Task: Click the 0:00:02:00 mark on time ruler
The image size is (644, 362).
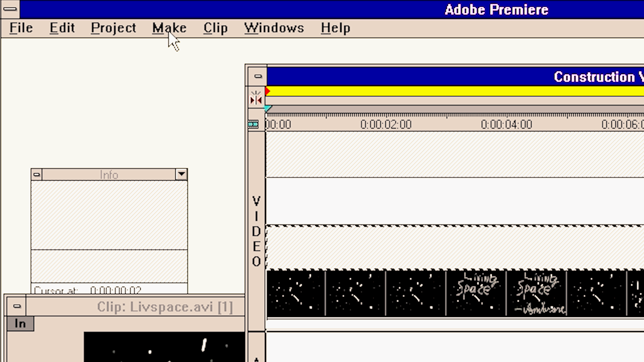Action: (x=386, y=124)
